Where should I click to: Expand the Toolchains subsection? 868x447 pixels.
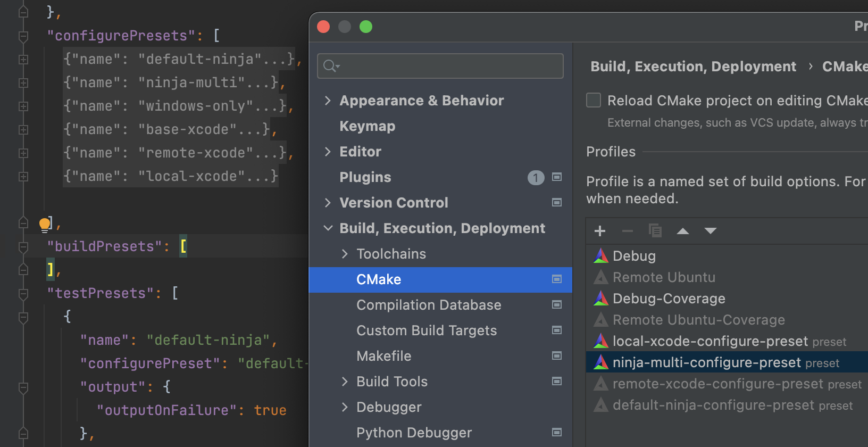point(345,254)
